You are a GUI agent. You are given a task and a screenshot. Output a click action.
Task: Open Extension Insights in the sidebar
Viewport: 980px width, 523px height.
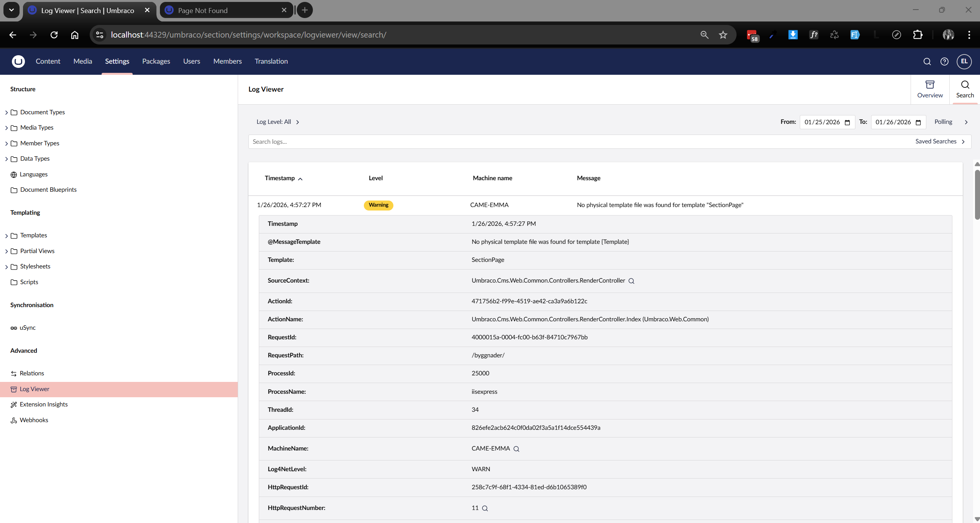point(43,405)
